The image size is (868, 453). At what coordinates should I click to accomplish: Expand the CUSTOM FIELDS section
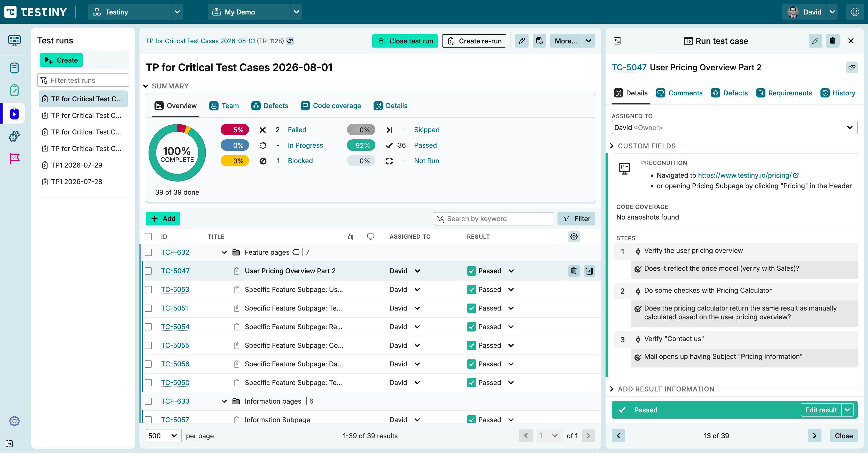point(611,146)
